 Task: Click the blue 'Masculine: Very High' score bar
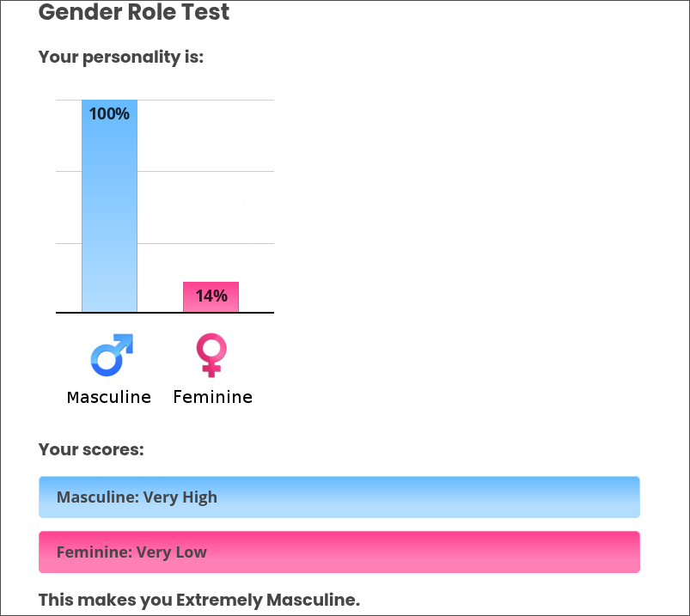coord(339,497)
